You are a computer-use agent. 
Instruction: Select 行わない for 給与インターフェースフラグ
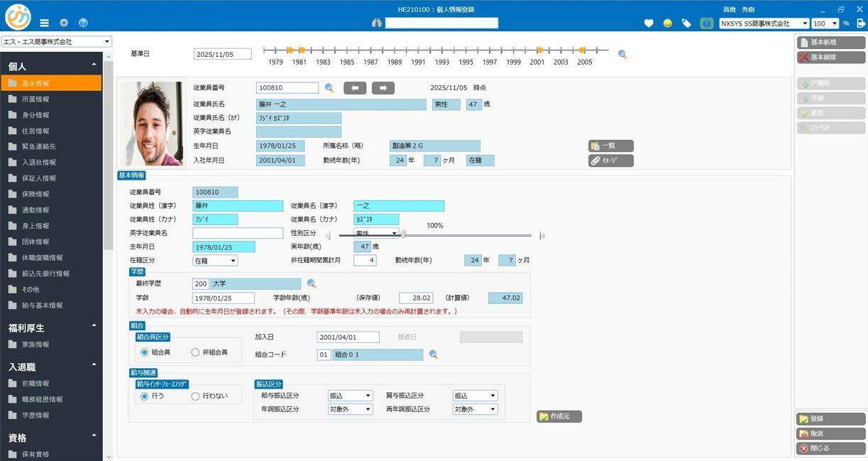196,396
